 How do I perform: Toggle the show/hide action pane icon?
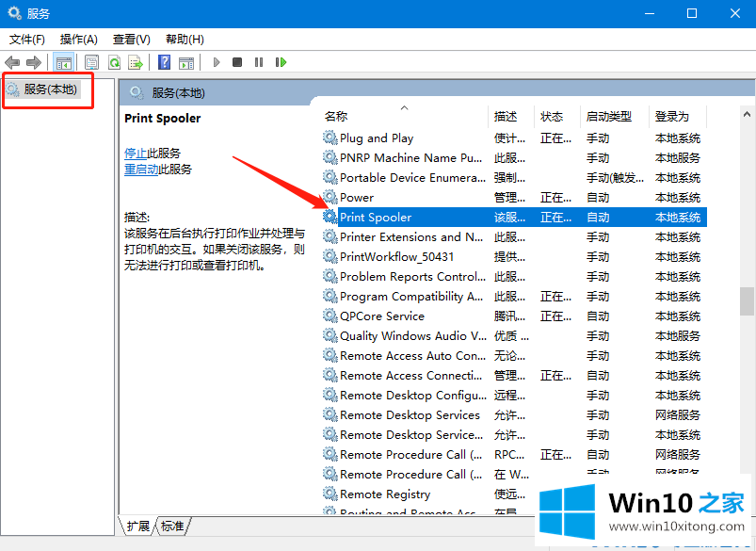[186, 62]
